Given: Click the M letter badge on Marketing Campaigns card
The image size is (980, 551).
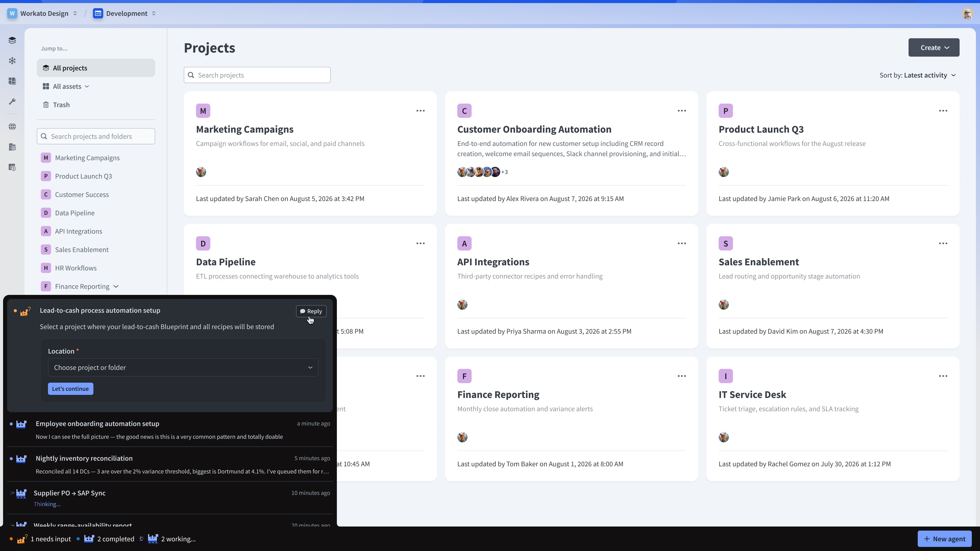Looking at the screenshot, I should (x=203, y=111).
